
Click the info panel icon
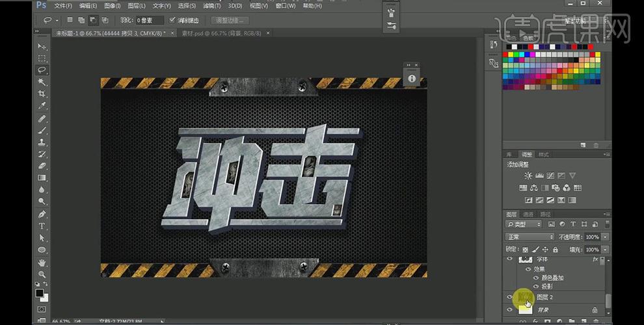tap(412, 79)
